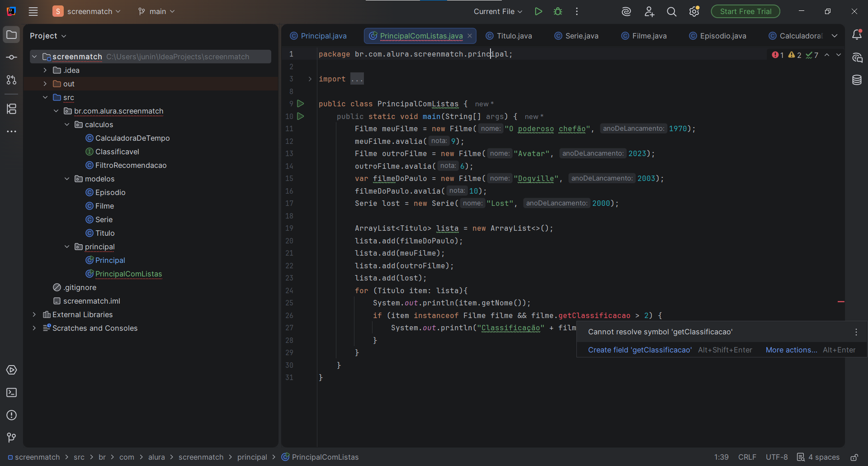868x466 pixels.
Task: Toggle the read-only lock in the status bar
Action: pyautogui.click(x=854, y=457)
